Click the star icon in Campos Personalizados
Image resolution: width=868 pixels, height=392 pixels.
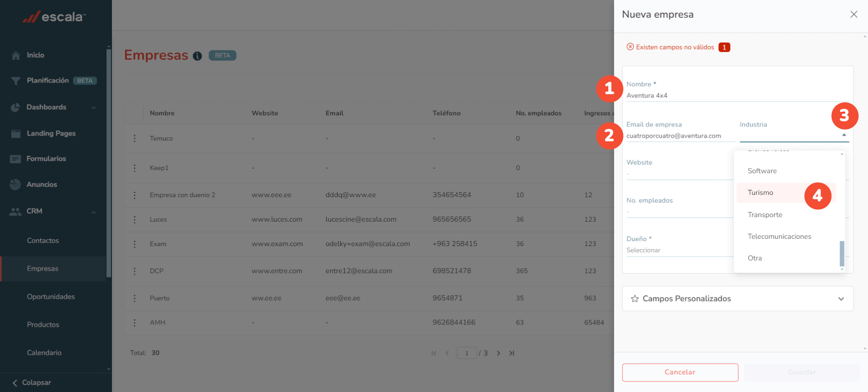point(635,299)
